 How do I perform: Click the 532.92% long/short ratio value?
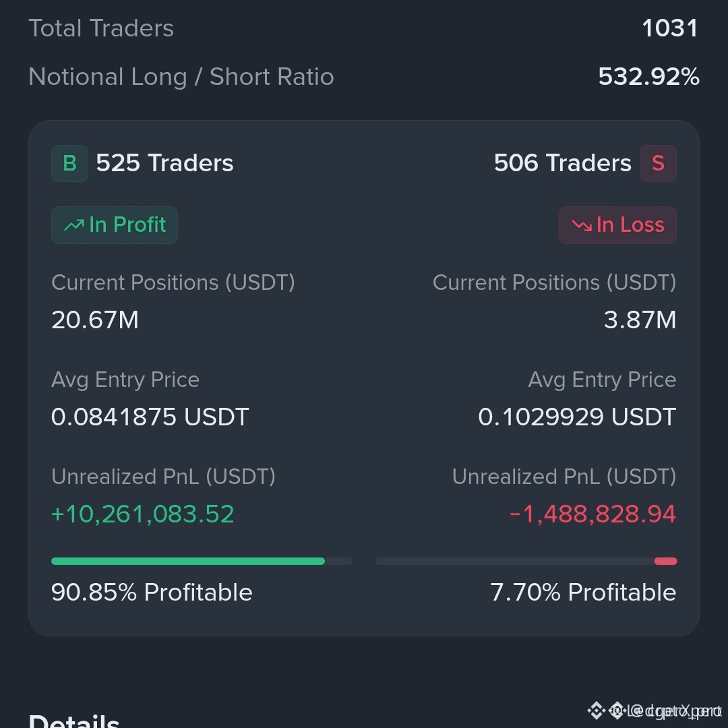pyautogui.click(x=648, y=77)
